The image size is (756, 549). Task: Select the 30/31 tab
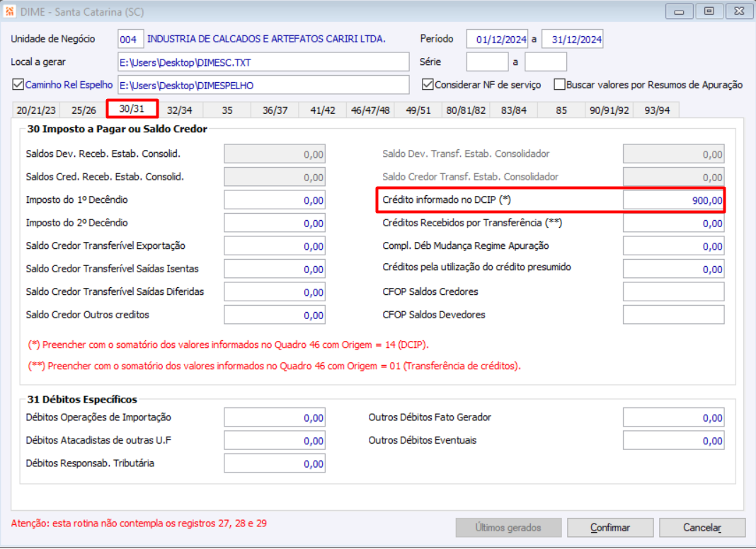tap(132, 109)
